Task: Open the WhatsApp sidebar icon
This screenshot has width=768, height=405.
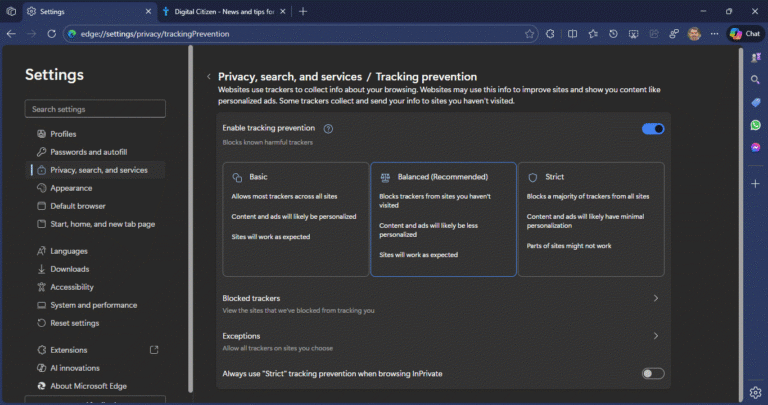Action: click(x=755, y=125)
